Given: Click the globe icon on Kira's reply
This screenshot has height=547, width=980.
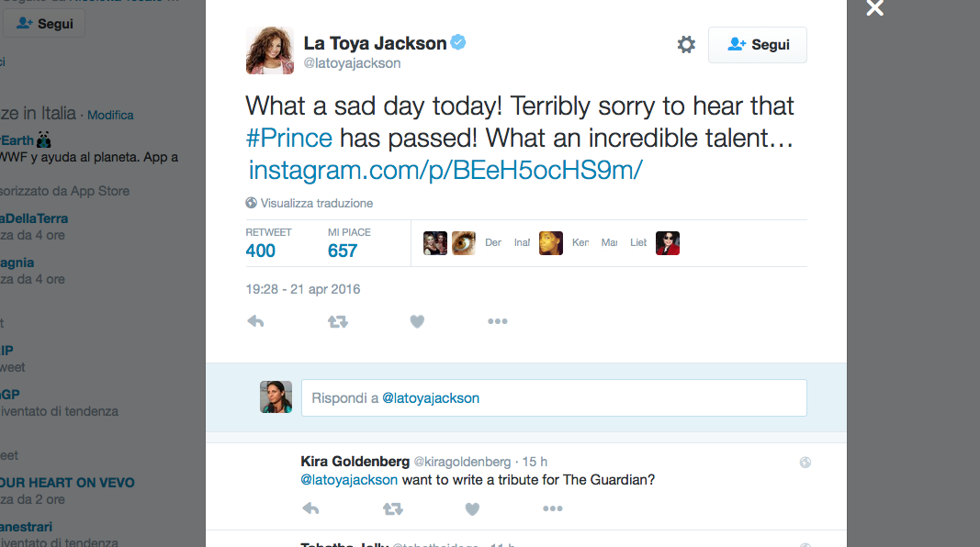Looking at the screenshot, I should coord(805,463).
